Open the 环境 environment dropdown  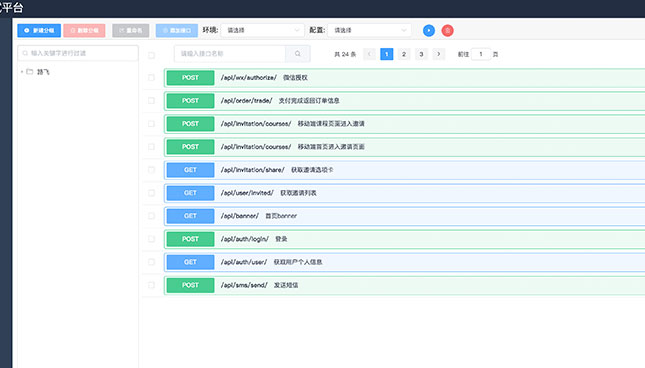click(x=262, y=30)
